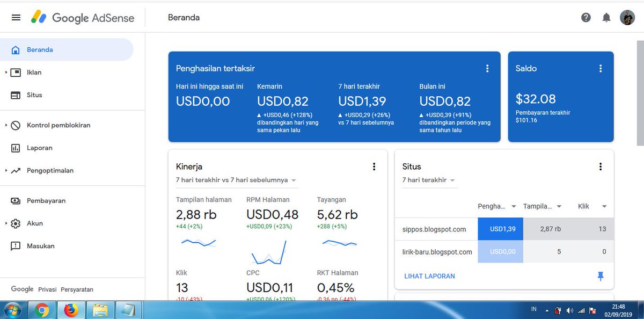Expand the Iklan submenu arrow
The image size is (644, 319).
click(x=5, y=73)
